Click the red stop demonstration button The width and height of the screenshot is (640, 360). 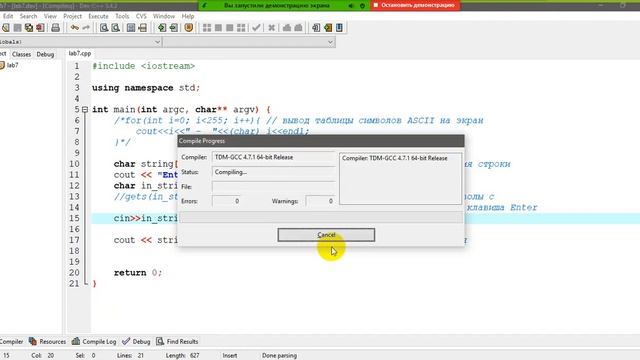click(415, 5)
